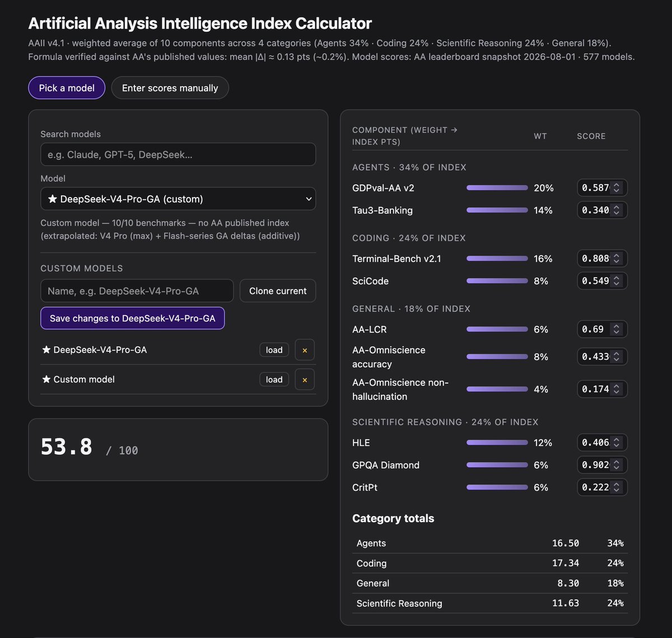Click the star before DeepSeek-V4-Pro-GA in list
This screenshot has height=638, width=672.
click(x=46, y=350)
